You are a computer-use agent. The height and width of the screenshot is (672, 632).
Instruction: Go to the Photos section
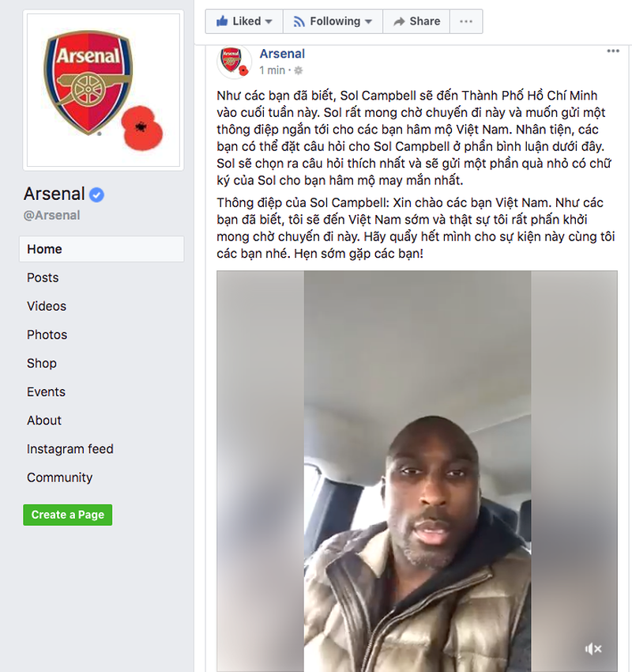coord(47,334)
